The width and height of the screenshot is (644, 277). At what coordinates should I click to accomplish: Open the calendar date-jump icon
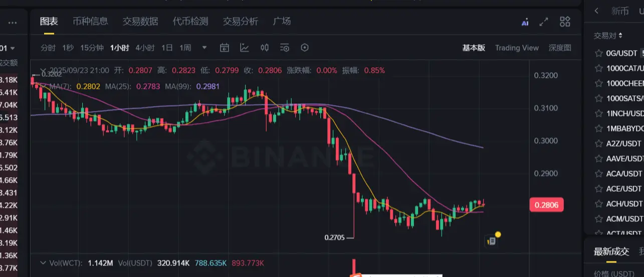(x=225, y=48)
